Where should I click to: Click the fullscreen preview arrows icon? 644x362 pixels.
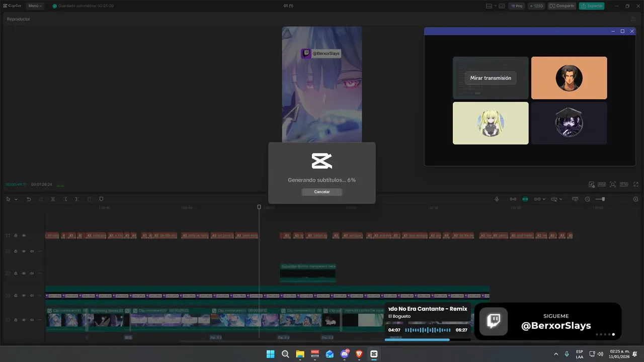[x=636, y=185]
